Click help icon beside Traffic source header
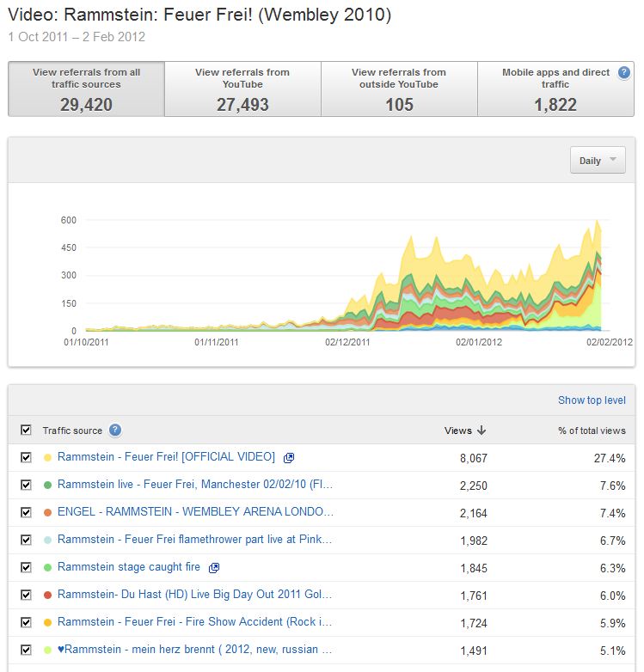The height and width of the screenshot is (672, 644). [x=115, y=430]
